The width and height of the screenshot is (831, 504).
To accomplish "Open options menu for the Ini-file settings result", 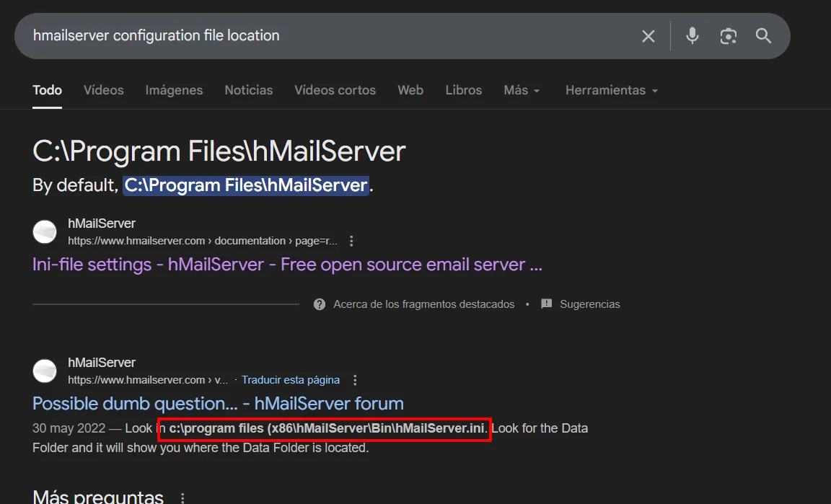I will (x=351, y=241).
